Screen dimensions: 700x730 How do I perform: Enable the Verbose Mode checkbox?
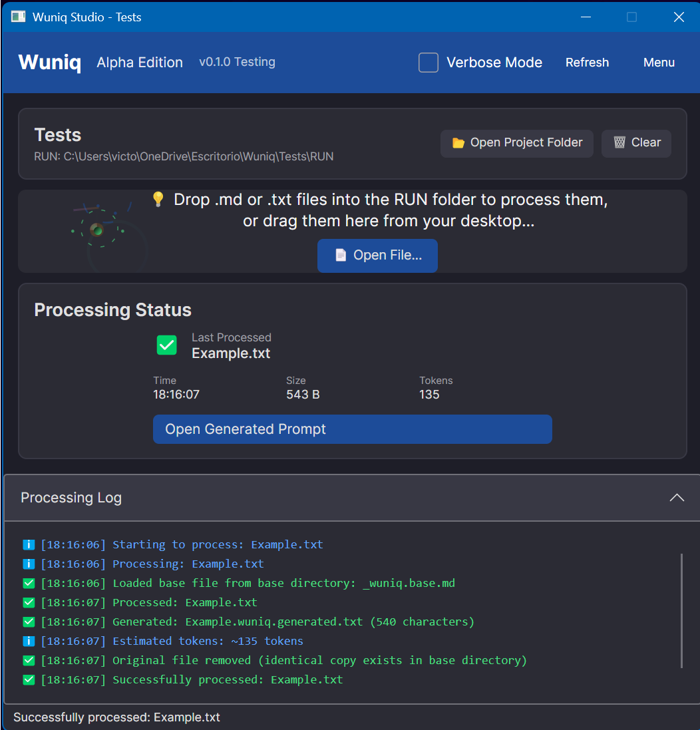tap(429, 63)
